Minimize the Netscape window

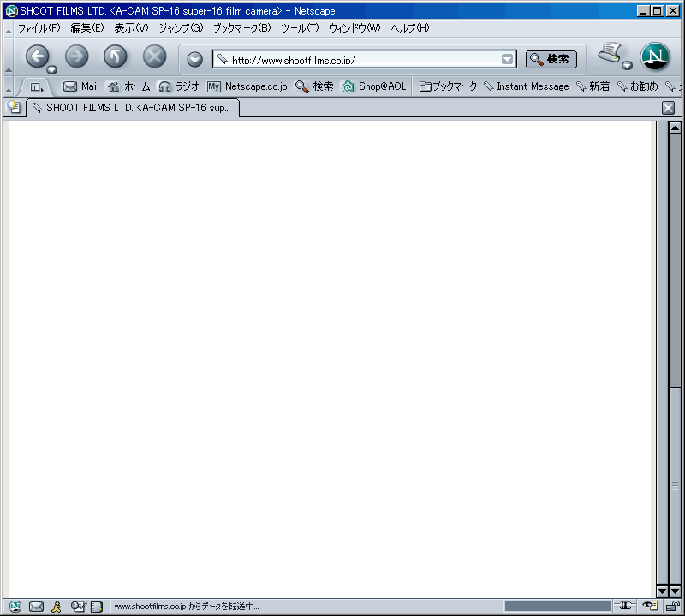643,11
